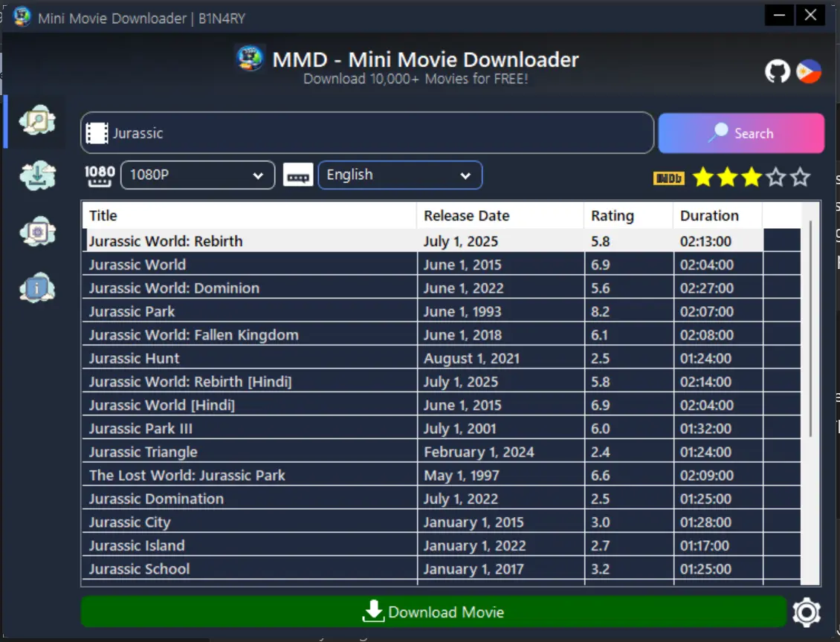The height and width of the screenshot is (642, 840).
Task: Sort by Rating column header
Action: coord(628,215)
